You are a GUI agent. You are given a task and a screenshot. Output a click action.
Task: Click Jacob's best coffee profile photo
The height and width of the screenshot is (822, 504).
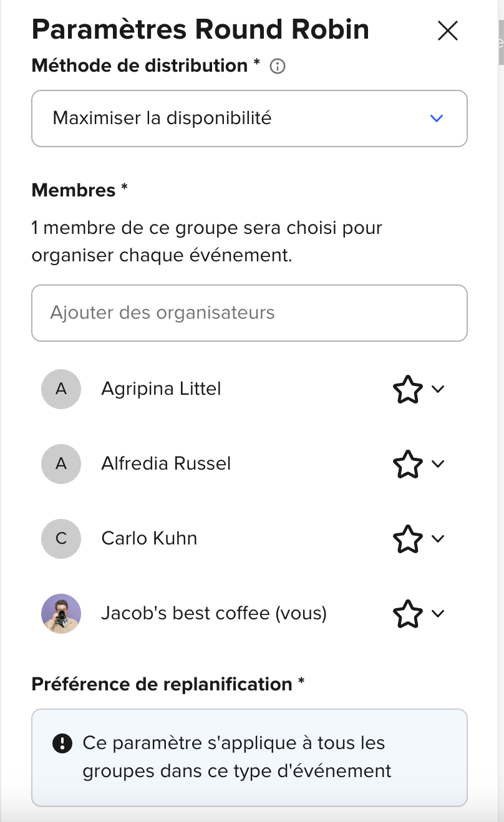(x=61, y=614)
